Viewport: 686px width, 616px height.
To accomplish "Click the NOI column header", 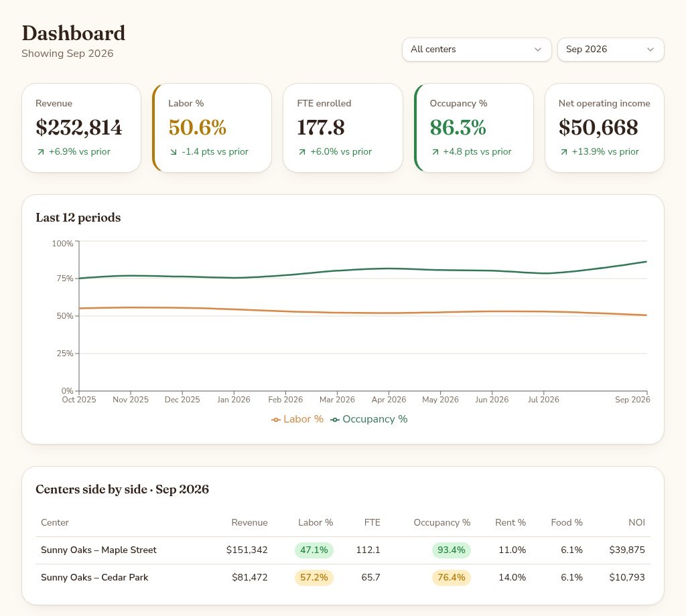I will click(x=636, y=522).
